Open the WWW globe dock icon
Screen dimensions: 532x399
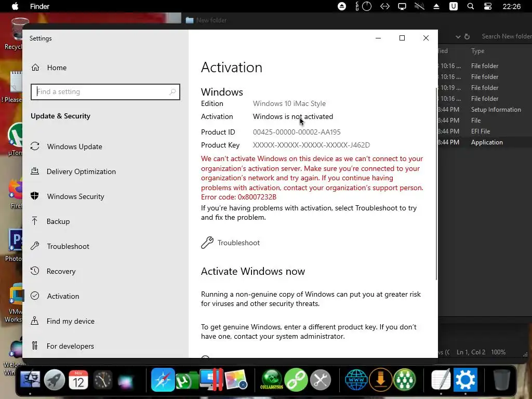pos(356,379)
